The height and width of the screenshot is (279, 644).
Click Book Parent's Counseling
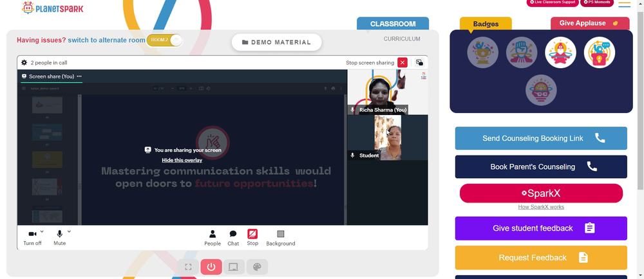pos(541,166)
